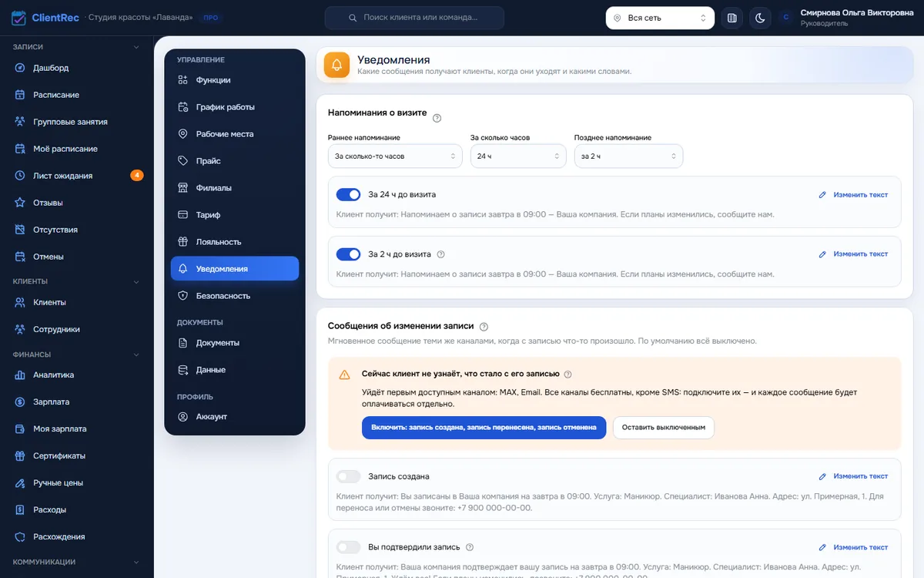Click Изменить текст for За 24 ч до визита

click(854, 195)
